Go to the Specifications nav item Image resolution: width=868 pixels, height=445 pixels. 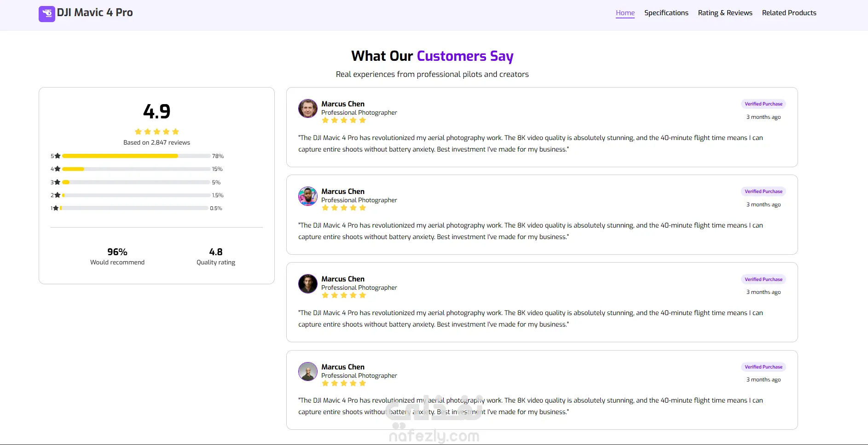coord(666,13)
